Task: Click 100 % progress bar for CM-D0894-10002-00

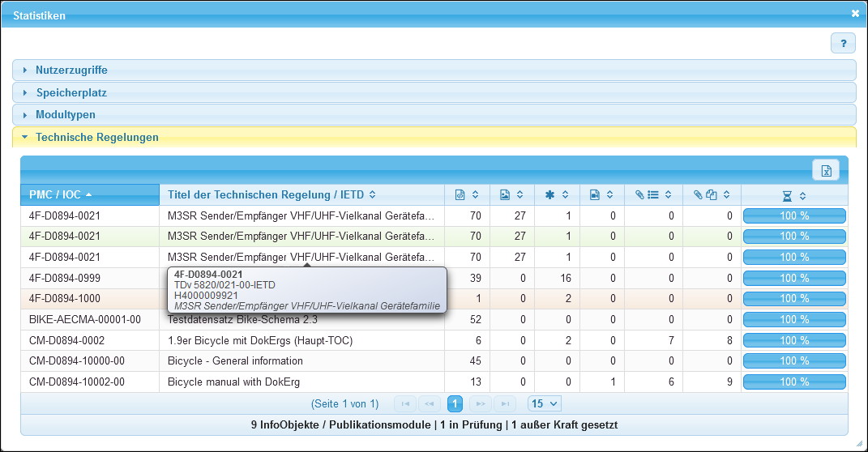Action: coord(794,382)
